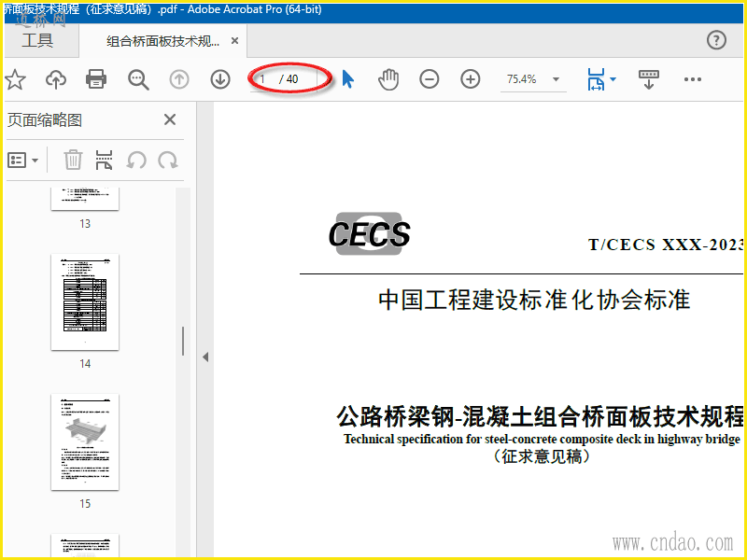Select the page 13 thumbnail
This screenshot has height=560, width=747.
tap(85, 199)
